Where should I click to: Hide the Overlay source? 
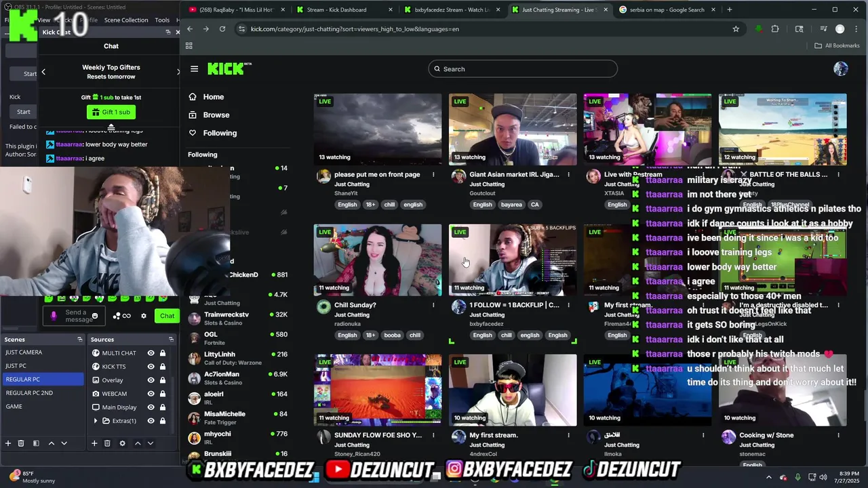(x=151, y=380)
